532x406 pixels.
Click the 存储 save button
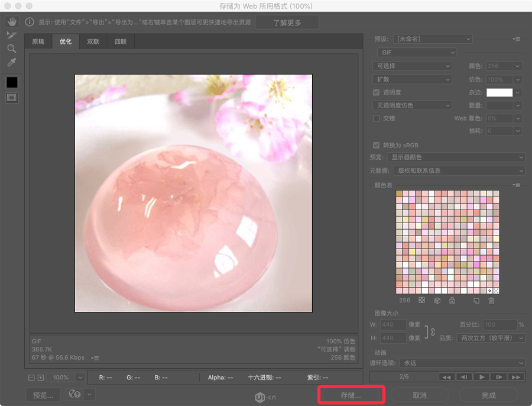pyautogui.click(x=351, y=395)
